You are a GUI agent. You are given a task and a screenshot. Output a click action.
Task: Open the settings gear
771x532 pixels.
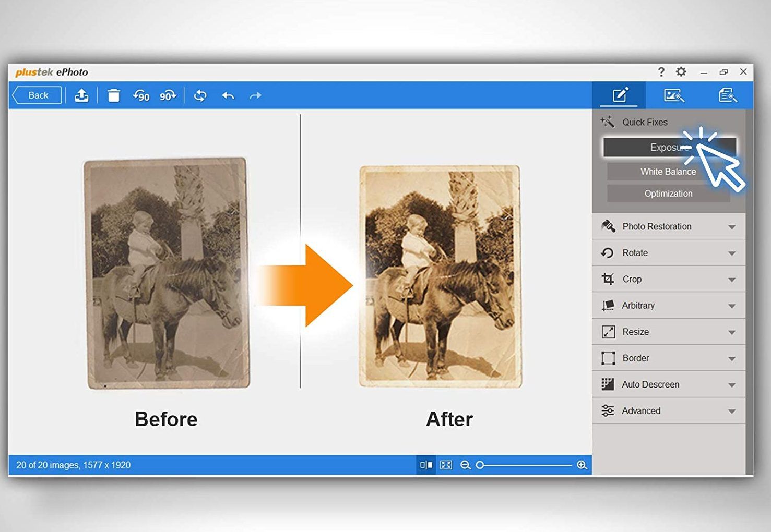pos(681,72)
